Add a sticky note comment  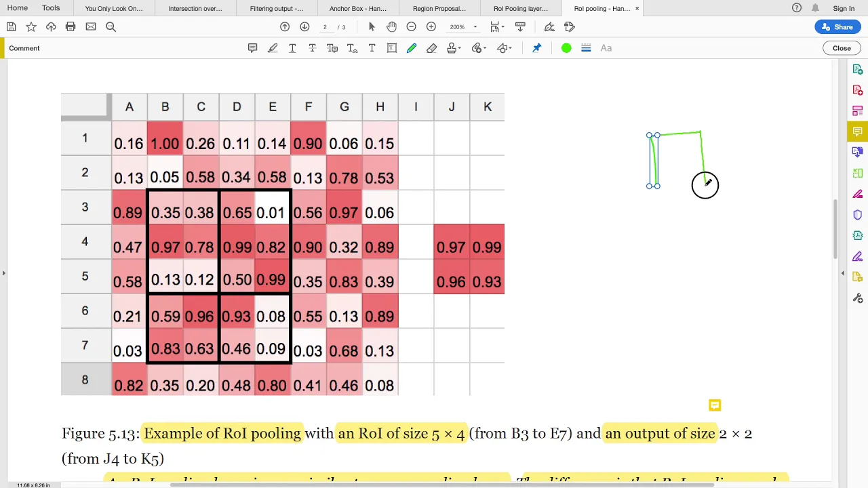tap(252, 48)
